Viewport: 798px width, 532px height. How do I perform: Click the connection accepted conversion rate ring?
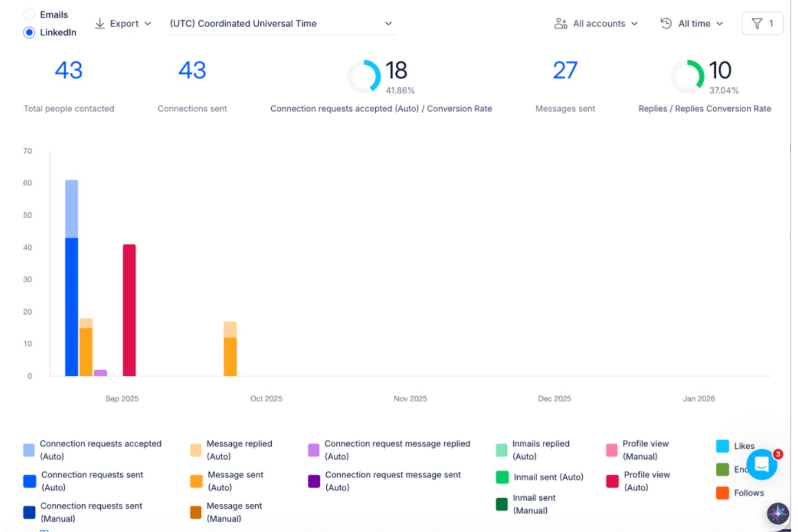364,76
